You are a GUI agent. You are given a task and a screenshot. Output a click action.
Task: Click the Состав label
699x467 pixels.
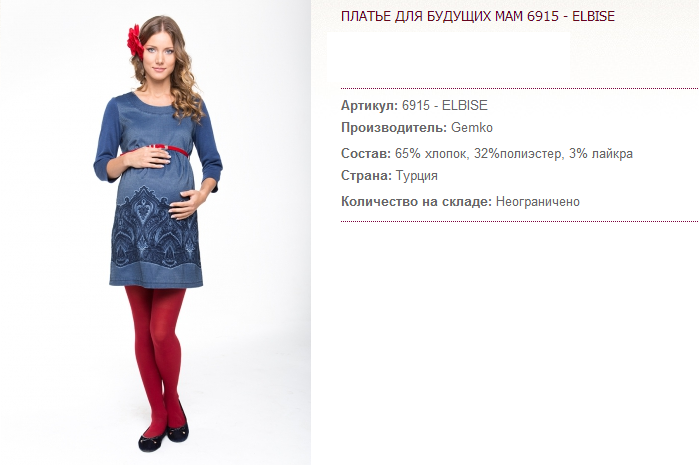pos(366,154)
